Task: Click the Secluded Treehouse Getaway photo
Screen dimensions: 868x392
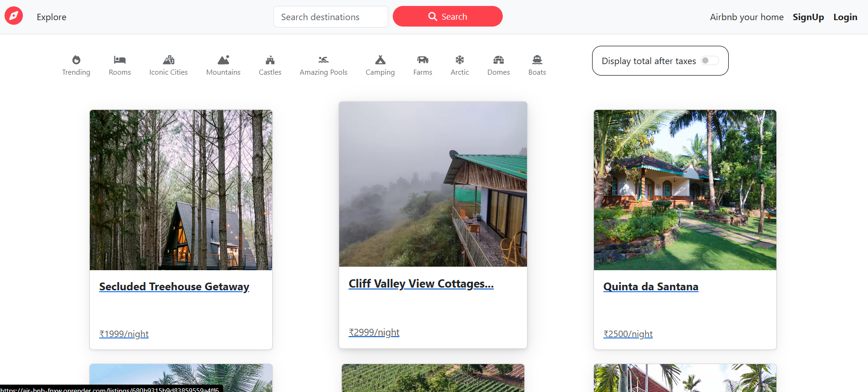Action: pyautogui.click(x=181, y=190)
